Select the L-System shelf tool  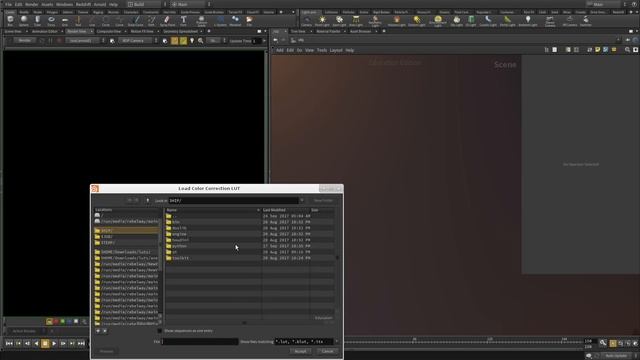pyautogui.click(x=220, y=21)
